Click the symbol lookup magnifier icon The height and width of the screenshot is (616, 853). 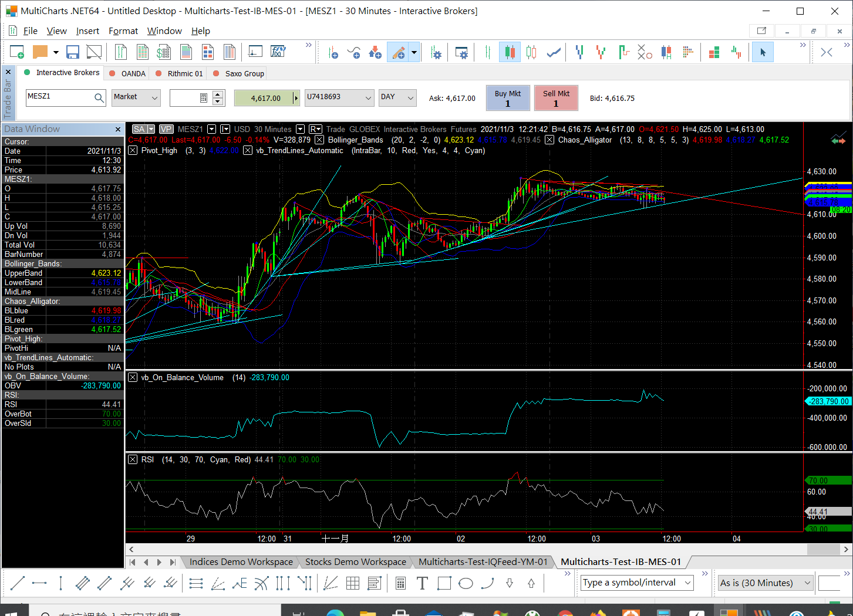click(x=99, y=98)
